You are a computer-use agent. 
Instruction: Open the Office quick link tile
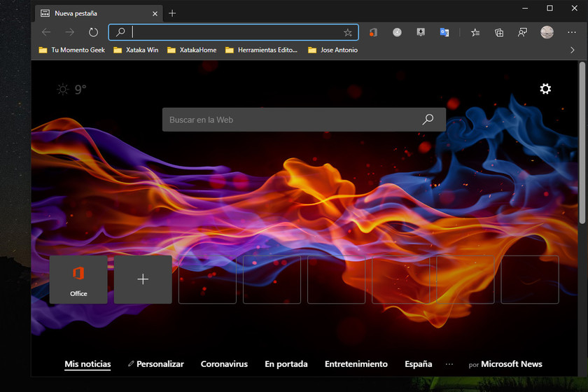click(x=78, y=279)
